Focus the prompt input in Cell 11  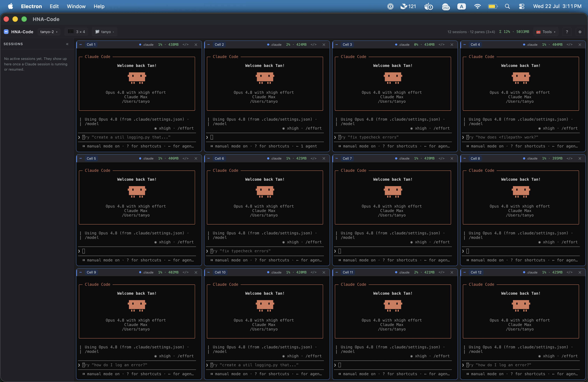(x=393, y=365)
